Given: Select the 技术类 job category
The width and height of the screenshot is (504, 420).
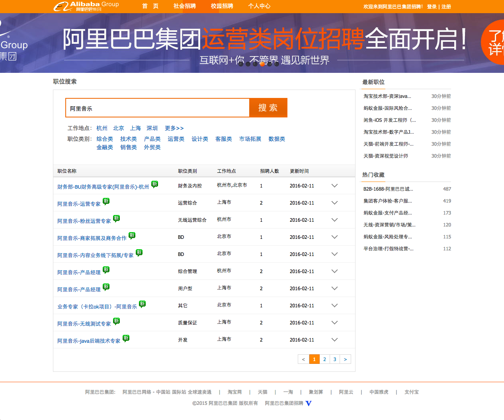Looking at the screenshot, I should coord(129,139).
